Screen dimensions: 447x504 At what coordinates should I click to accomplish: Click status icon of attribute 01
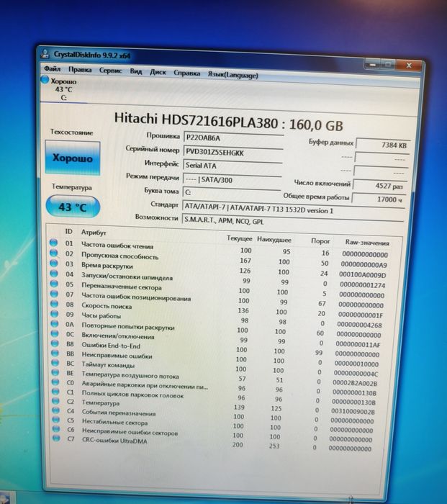(x=53, y=243)
